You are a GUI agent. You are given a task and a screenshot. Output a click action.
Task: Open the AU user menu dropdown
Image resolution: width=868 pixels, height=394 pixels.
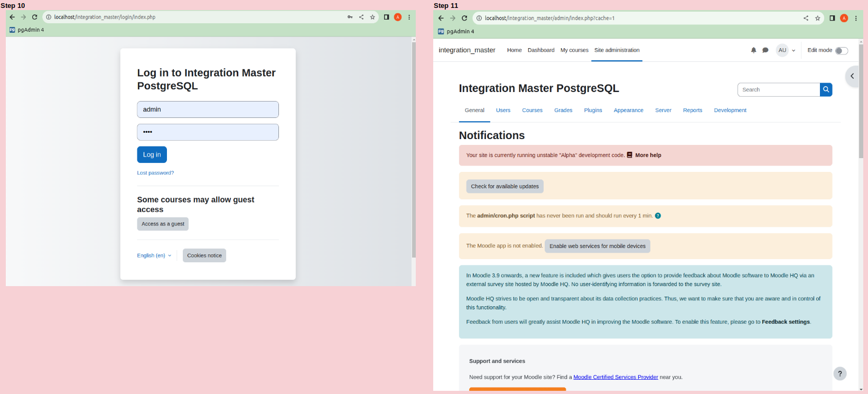(786, 50)
